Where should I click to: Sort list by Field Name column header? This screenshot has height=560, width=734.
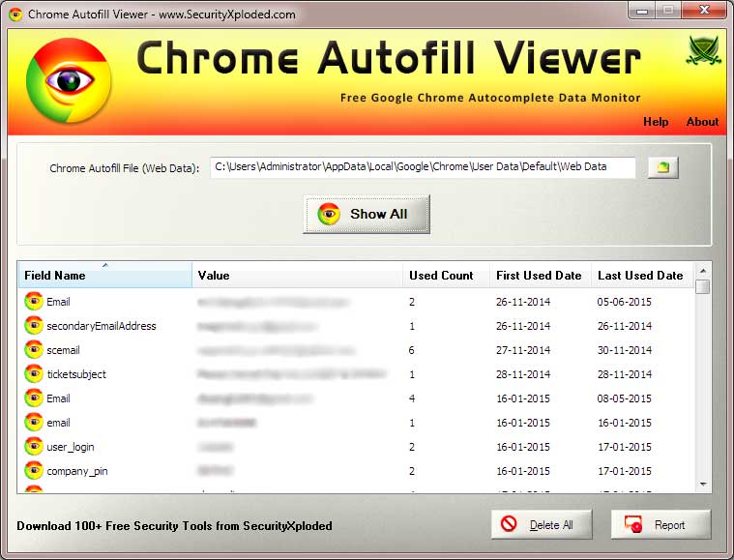(x=104, y=276)
